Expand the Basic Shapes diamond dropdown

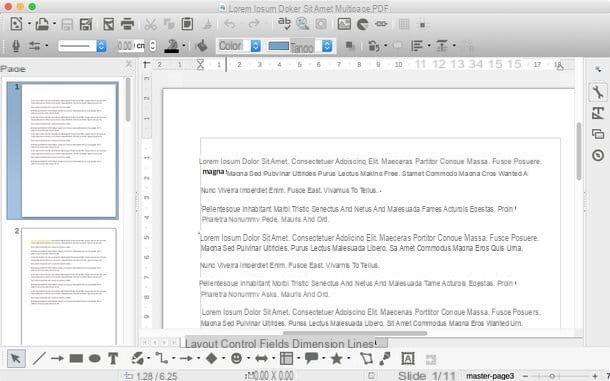coord(223,358)
